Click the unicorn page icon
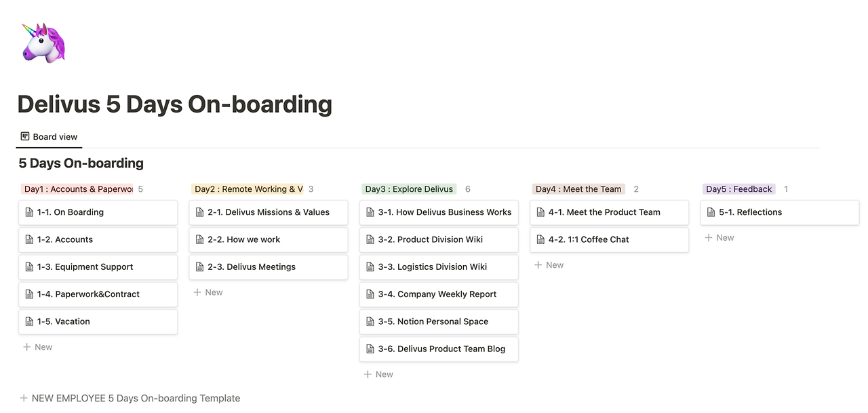 [43, 42]
